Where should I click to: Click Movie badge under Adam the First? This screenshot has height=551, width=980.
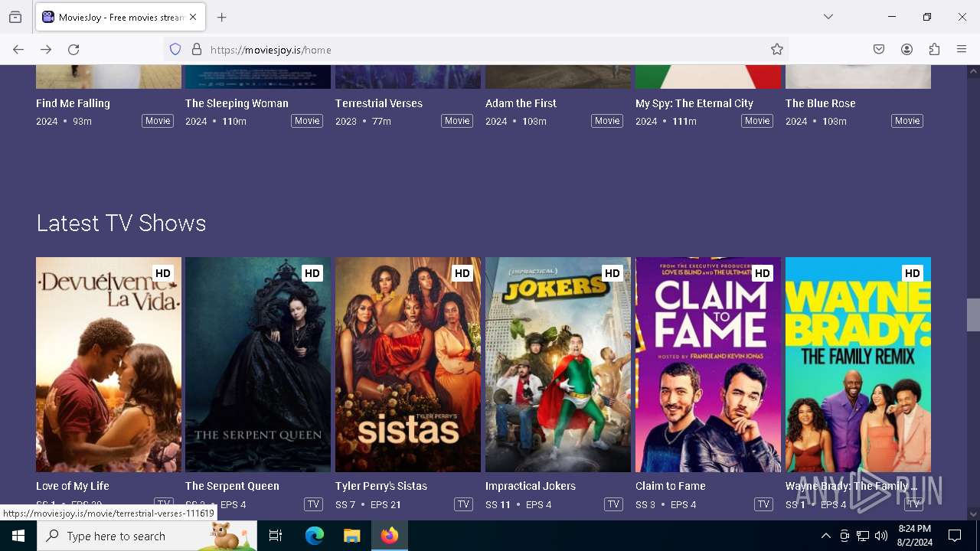(607, 121)
